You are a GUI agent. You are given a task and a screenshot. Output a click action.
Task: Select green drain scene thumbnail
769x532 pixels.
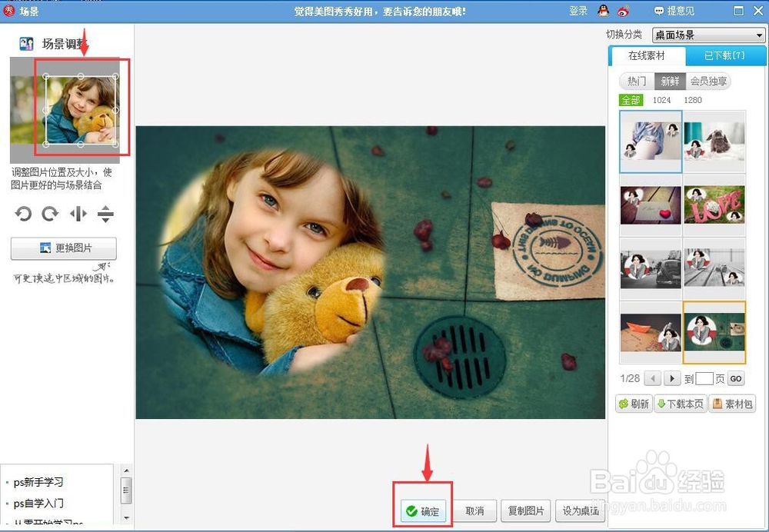714,333
